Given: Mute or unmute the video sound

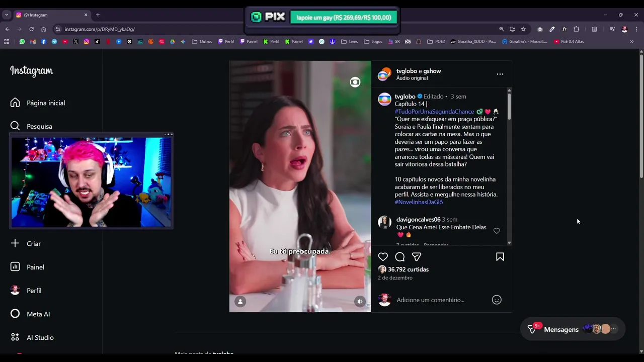Looking at the screenshot, I should (x=360, y=302).
